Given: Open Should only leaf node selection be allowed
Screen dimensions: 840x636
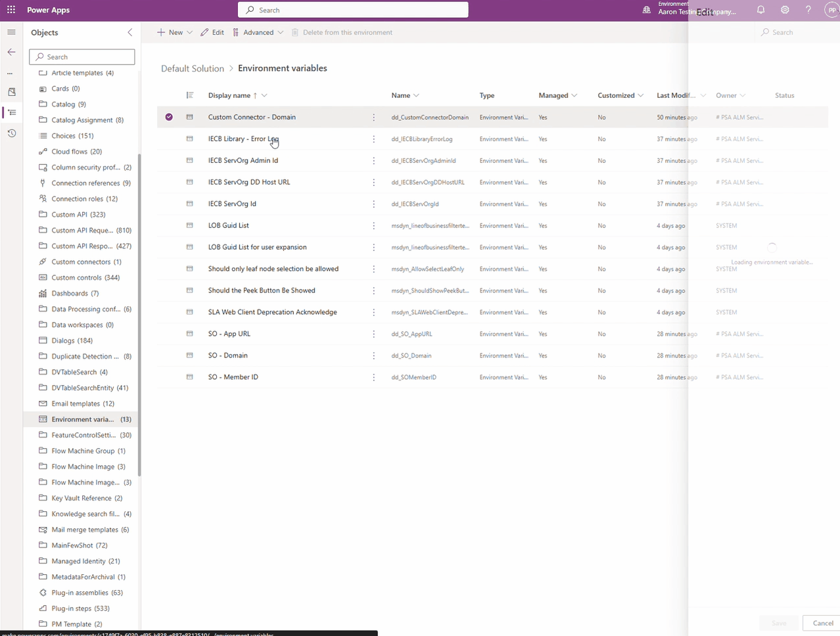Looking at the screenshot, I should click(x=273, y=269).
